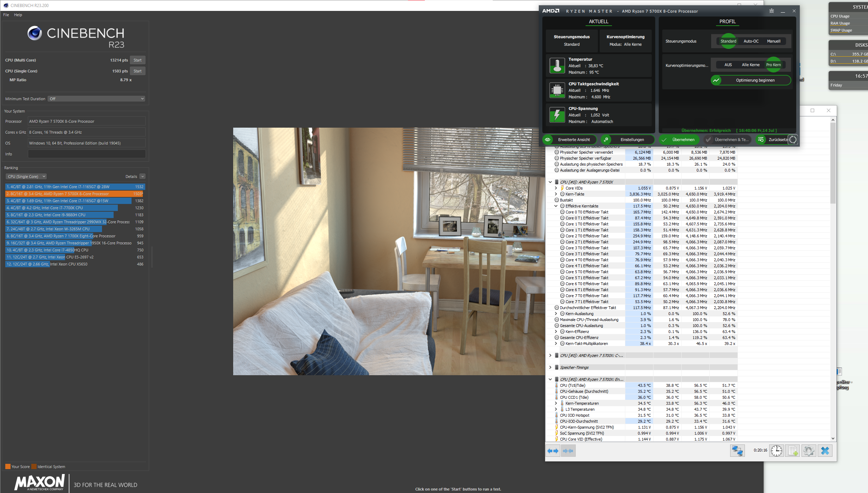Start the CPU Multi Core test

tap(138, 60)
